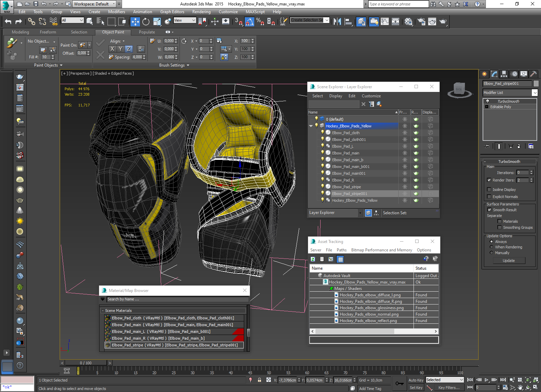This screenshot has height=392, width=541.
Task: Enable Smoothing Groups checkbox
Action: pos(499,227)
